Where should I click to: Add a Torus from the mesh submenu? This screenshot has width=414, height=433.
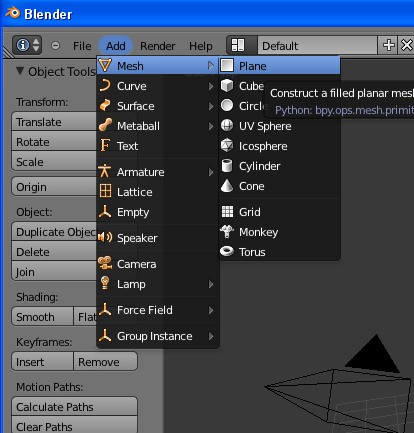point(279,252)
